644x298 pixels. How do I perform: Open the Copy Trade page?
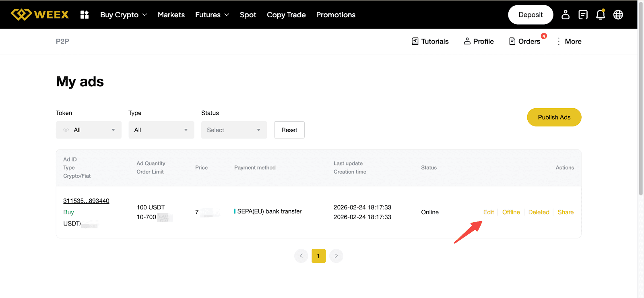coord(286,15)
